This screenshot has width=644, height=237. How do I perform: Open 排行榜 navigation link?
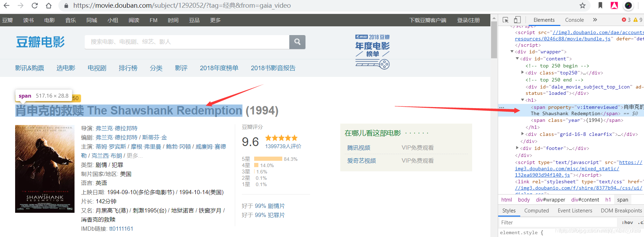pyautogui.click(x=128, y=68)
